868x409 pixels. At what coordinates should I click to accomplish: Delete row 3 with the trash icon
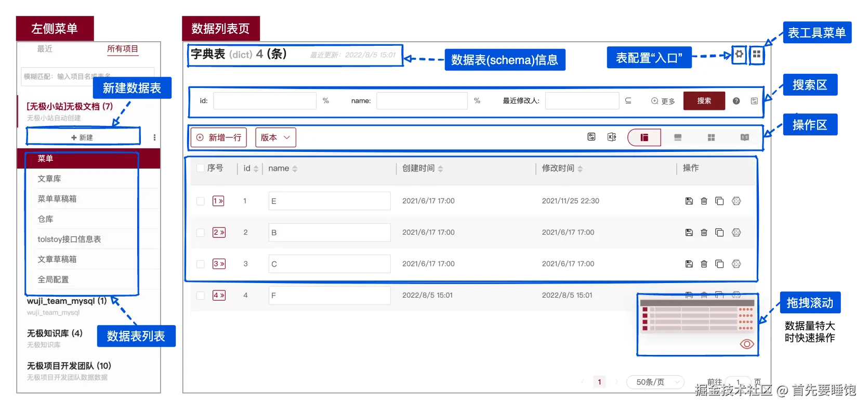(x=704, y=264)
